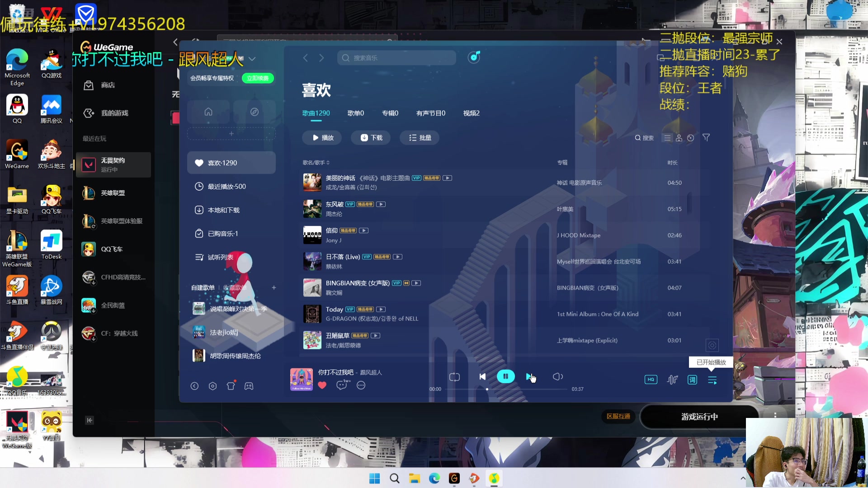Image resolution: width=868 pixels, height=488 pixels.
Task: Open the Windows Start button on taskbar
Action: tap(374, 478)
